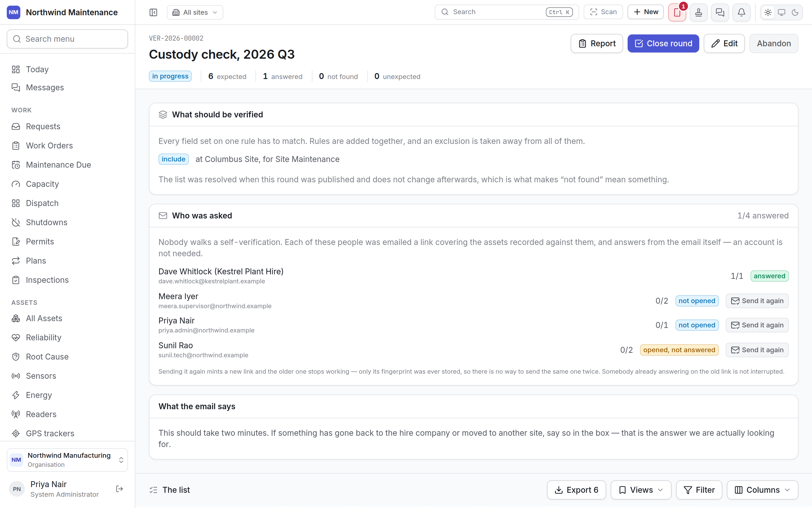The height and width of the screenshot is (508, 812).
Task: Select system theme monitor icon
Action: pyautogui.click(x=782, y=12)
